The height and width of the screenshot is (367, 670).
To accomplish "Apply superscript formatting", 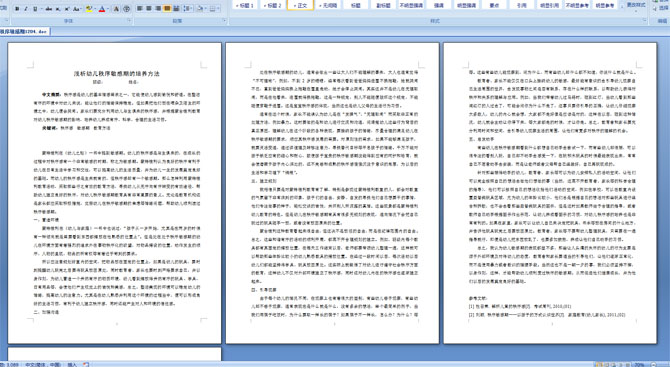I will pyautogui.click(x=67, y=9).
